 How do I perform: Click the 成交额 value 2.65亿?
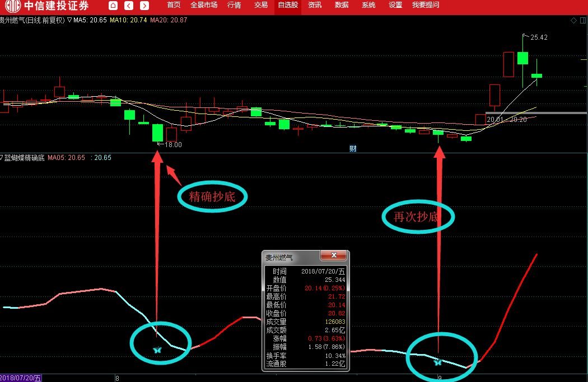(x=335, y=330)
